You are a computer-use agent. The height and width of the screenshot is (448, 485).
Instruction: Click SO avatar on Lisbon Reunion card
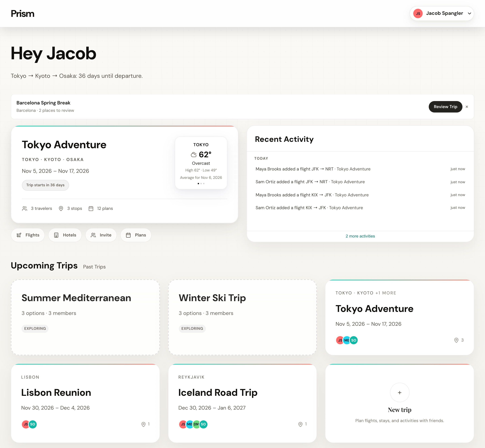[x=33, y=424]
